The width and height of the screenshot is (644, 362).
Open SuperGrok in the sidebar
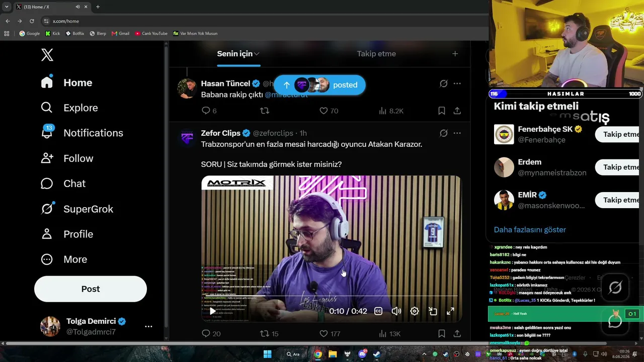coord(77,209)
